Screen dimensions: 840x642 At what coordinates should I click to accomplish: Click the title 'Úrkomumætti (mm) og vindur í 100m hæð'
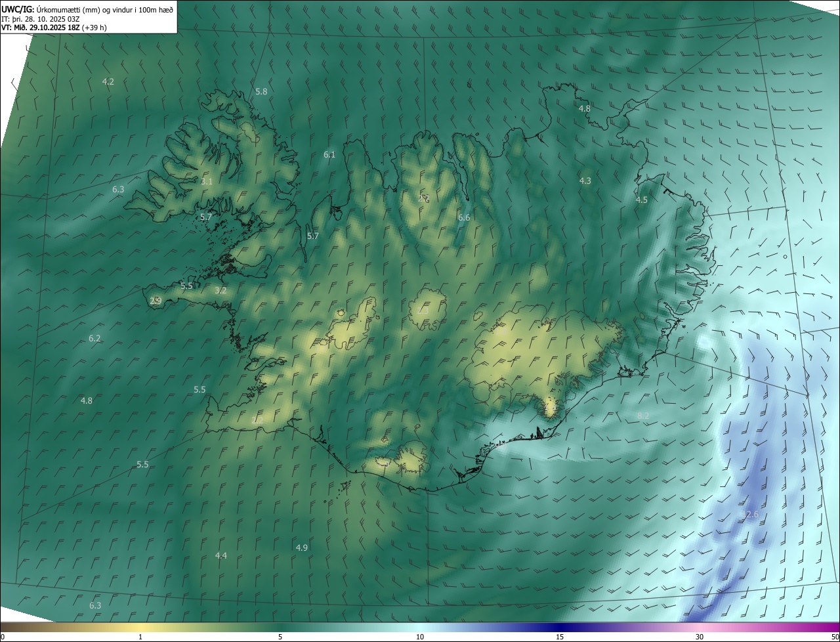pyautogui.click(x=104, y=9)
